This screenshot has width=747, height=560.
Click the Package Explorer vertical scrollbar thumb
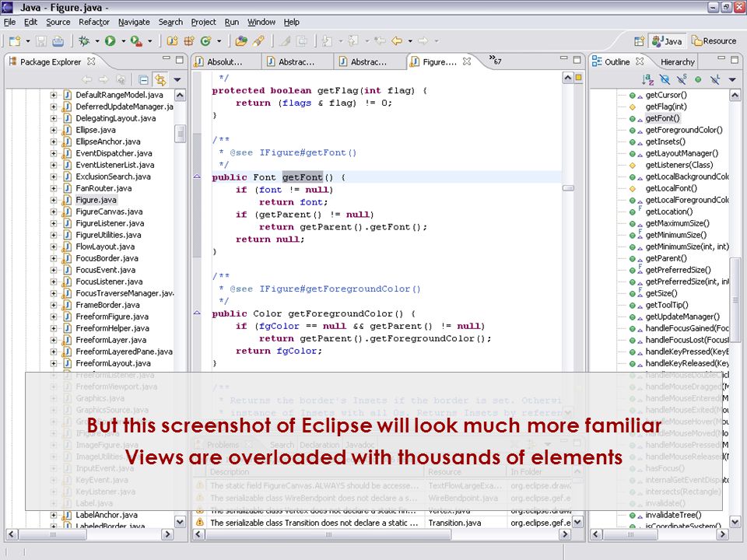pos(180,133)
